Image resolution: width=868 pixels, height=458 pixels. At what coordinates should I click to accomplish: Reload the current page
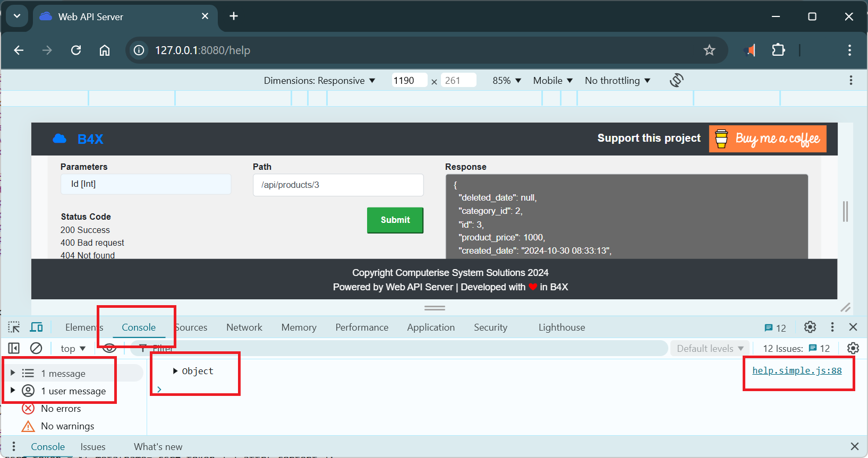(x=76, y=50)
